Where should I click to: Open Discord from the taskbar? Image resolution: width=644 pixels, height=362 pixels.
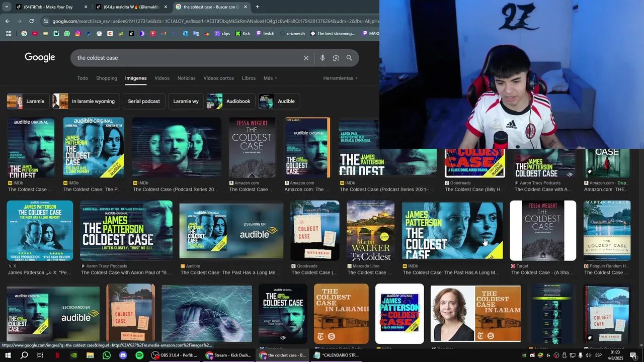[x=123, y=355]
